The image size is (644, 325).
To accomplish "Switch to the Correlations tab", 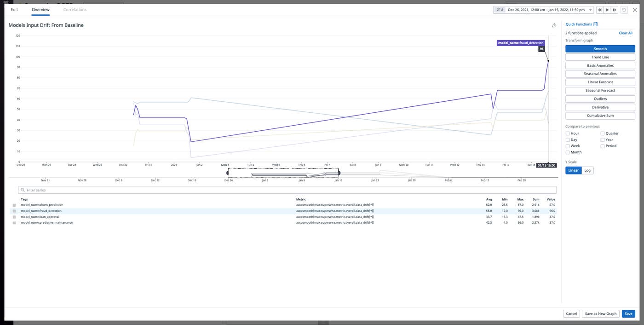I will [x=75, y=9].
